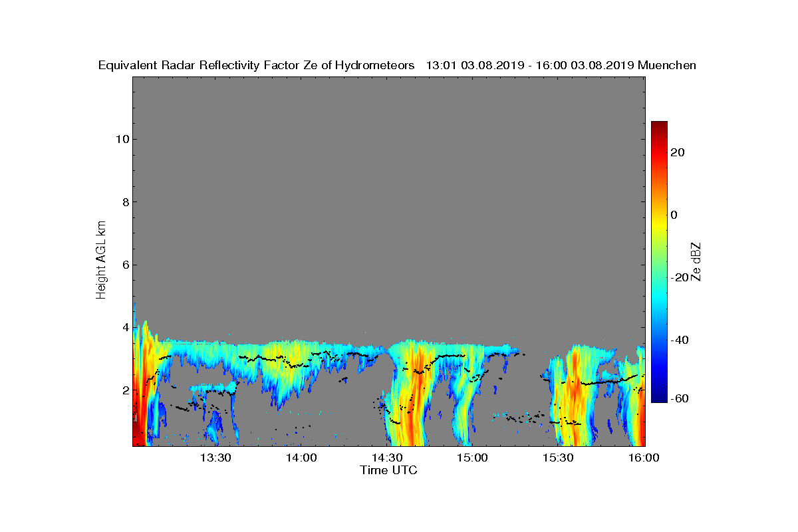Click the colorbar tick label "-20"

[680, 277]
